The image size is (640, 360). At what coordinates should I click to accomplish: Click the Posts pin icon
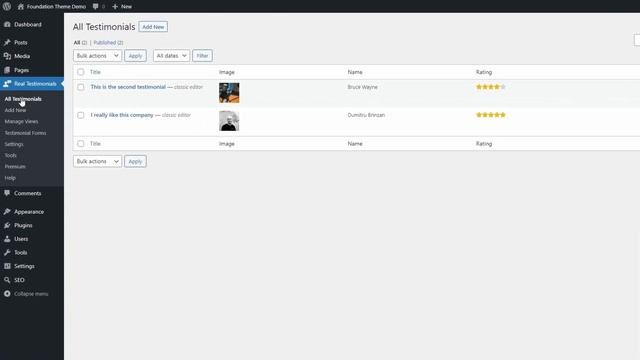pyautogui.click(x=7, y=42)
